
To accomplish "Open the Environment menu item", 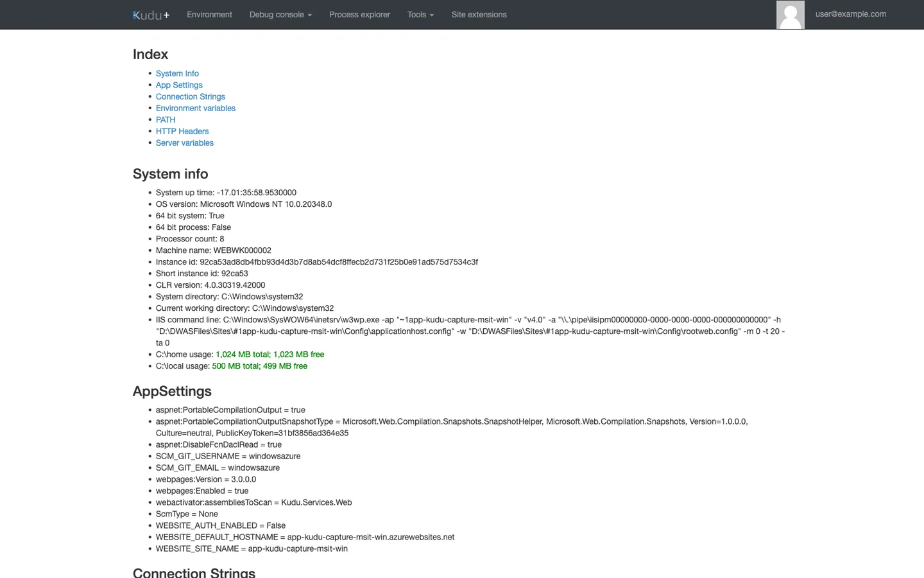I will pyautogui.click(x=209, y=15).
